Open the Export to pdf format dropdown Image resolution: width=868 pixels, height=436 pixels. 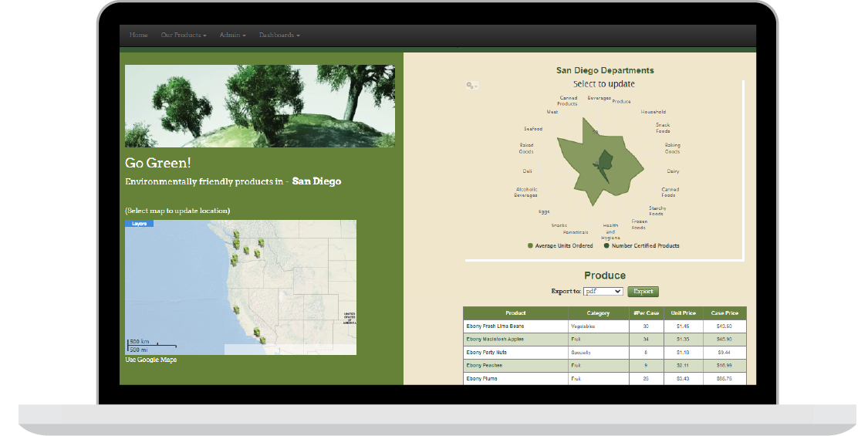[603, 292]
